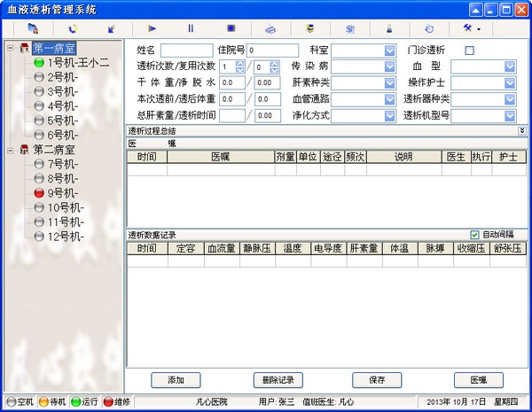Click the 住院号 input field

[x=273, y=51]
